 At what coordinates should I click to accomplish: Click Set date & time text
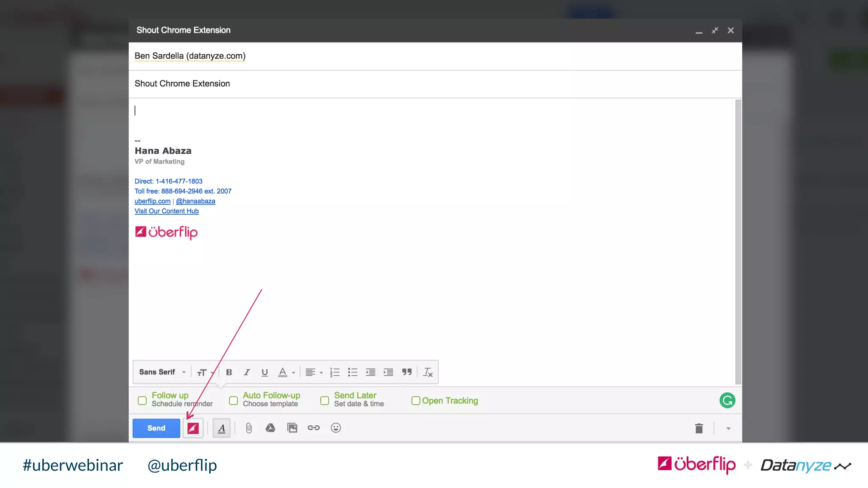359,404
